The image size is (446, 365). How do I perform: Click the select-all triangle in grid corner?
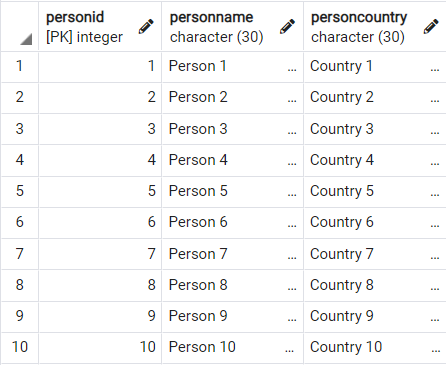pyautogui.click(x=26, y=39)
